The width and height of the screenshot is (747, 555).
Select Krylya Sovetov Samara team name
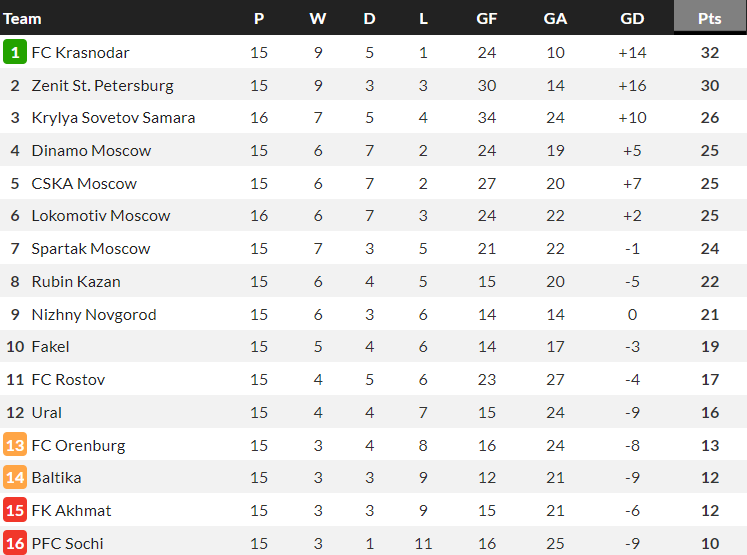point(113,118)
